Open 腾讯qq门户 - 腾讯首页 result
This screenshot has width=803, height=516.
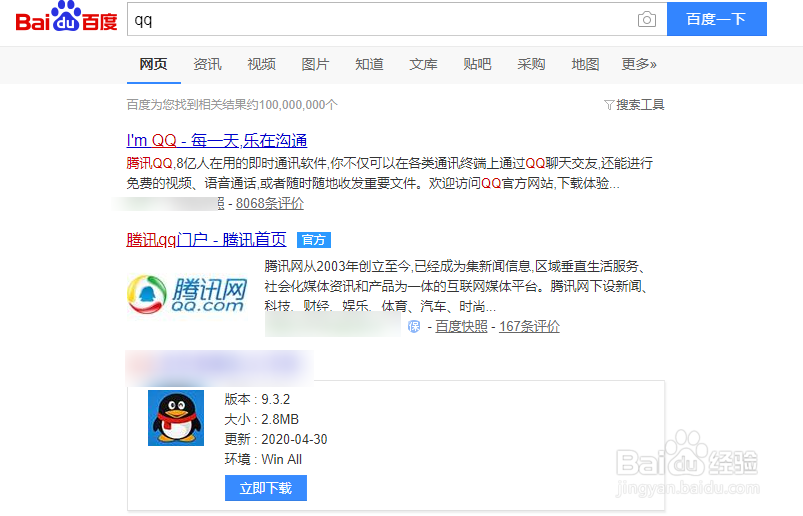(x=206, y=240)
